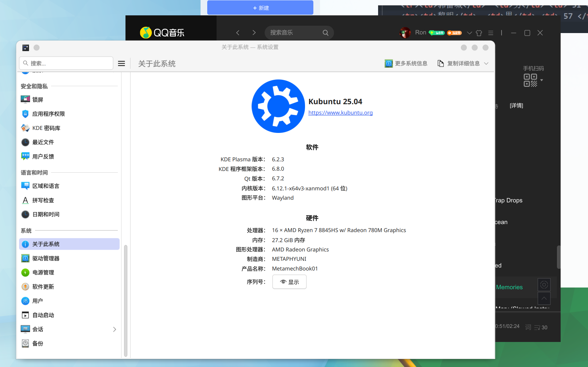Open QQ Music account dropdown arrow
Viewport: 588px width, 367px height.
point(469,33)
